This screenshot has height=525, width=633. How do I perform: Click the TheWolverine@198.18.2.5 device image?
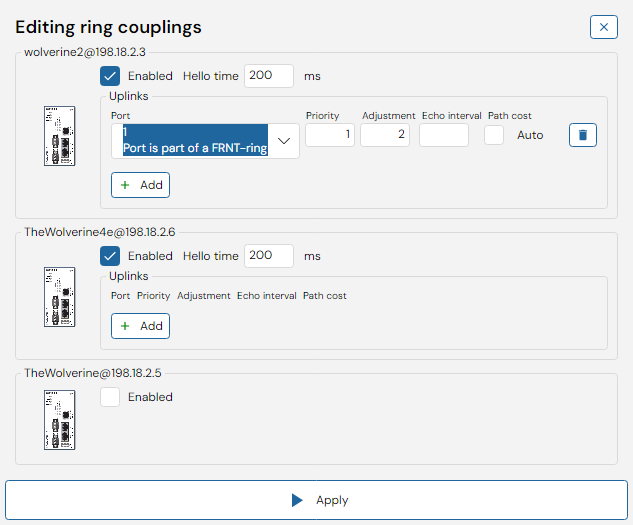click(x=59, y=420)
